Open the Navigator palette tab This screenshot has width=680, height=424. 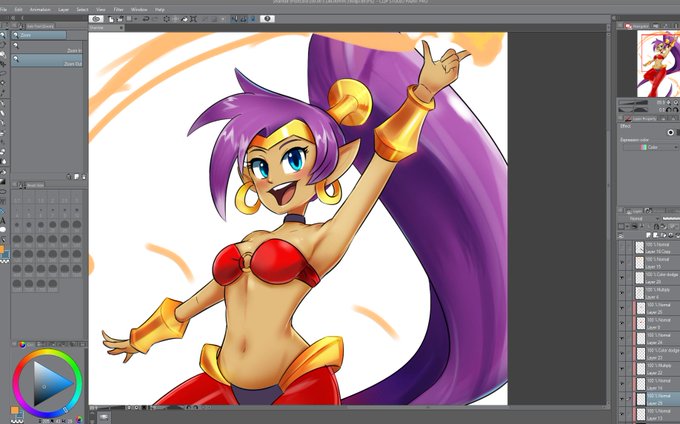637,26
